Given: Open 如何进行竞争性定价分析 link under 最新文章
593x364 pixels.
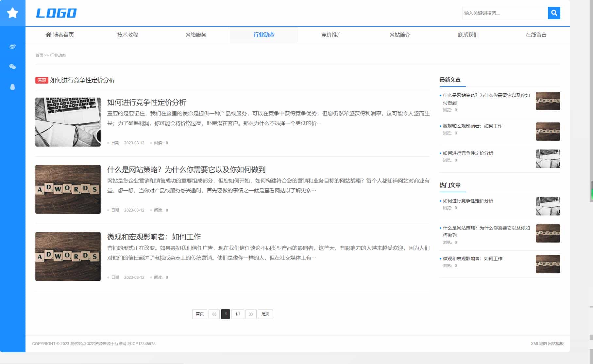Looking at the screenshot, I should tap(468, 153).
